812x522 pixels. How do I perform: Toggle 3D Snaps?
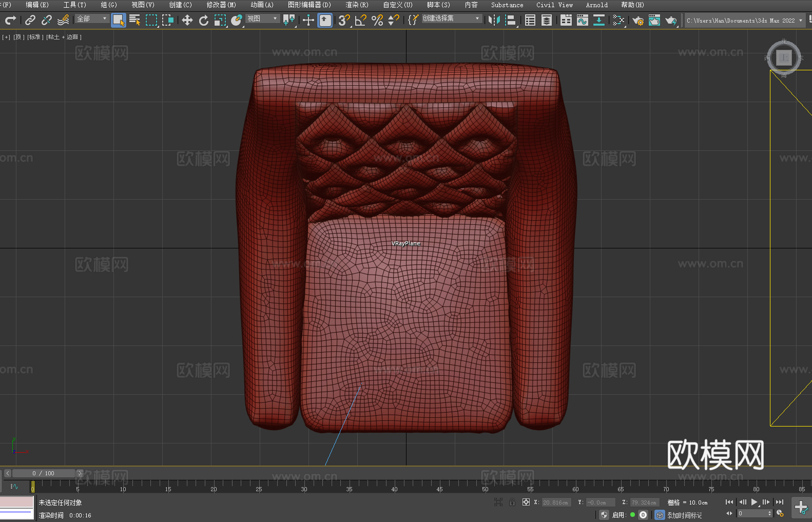(x=344, y=20)
